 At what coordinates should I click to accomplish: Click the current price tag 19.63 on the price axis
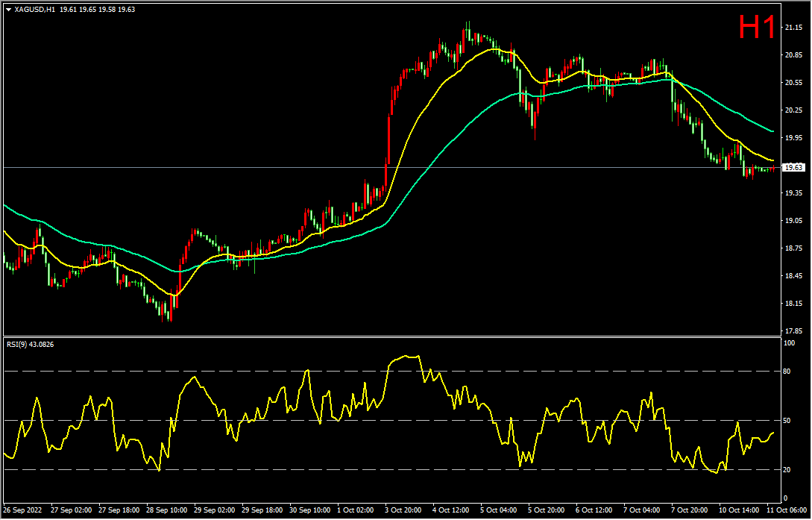794,167
